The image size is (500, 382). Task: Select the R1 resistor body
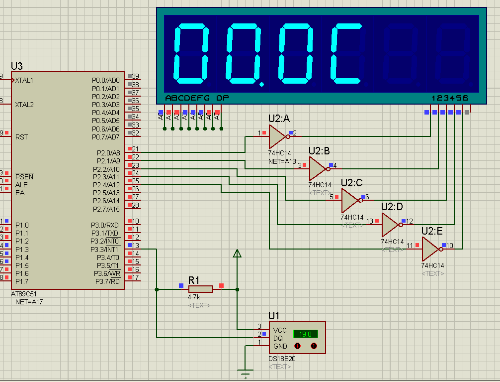pyautogui.click(x=200, y=289)
